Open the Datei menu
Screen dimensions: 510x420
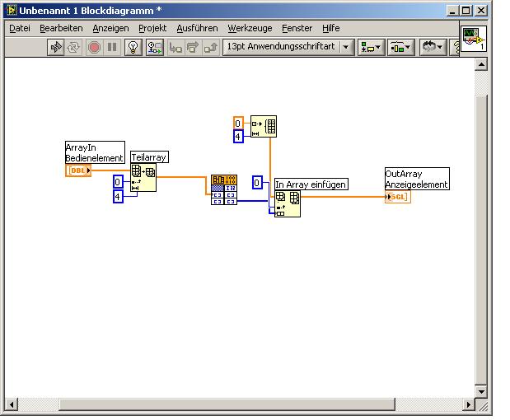tap(20, 28)
